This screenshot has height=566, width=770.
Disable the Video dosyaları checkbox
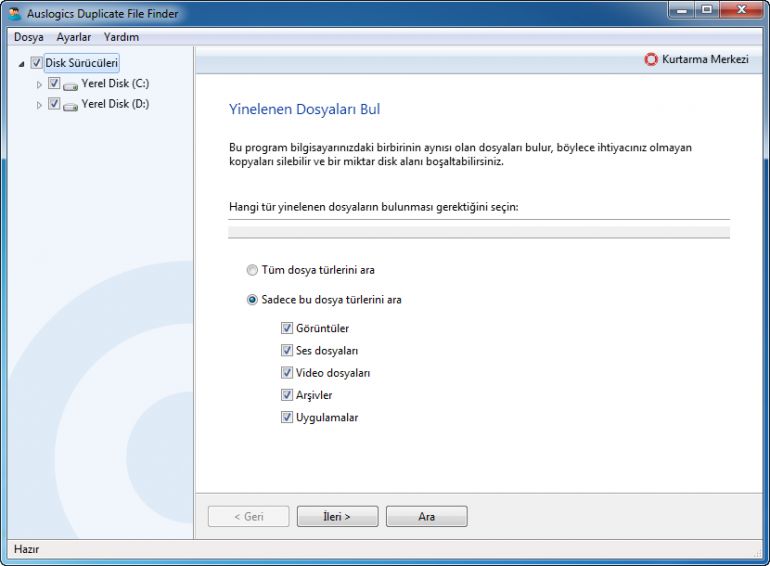[x=287, y=373]
